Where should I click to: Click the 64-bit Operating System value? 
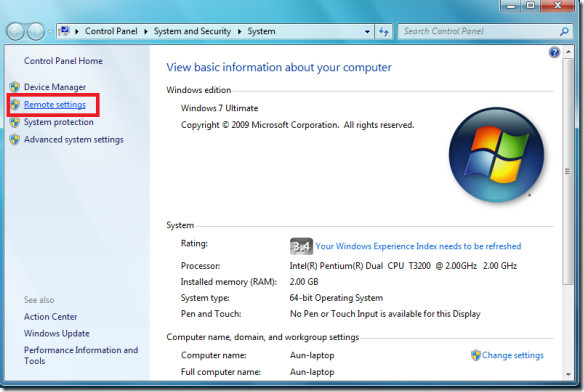click(336, 298)
